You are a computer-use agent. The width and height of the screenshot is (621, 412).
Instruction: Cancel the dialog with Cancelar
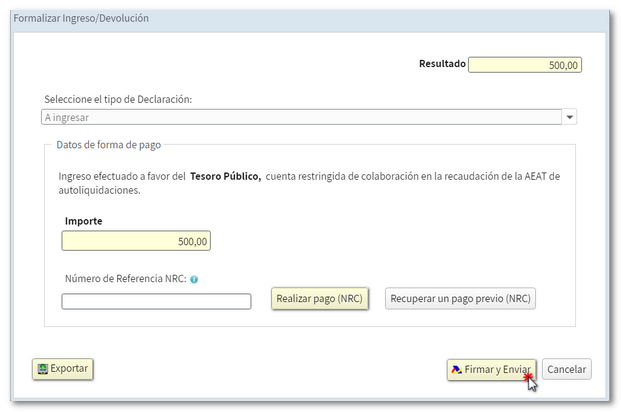tap(566, 369)
